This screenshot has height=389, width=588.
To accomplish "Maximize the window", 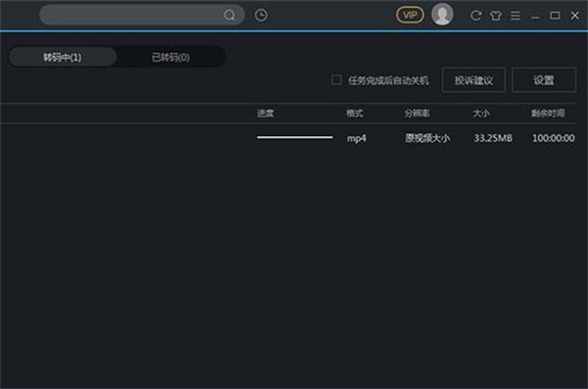I will pos(555,16).
